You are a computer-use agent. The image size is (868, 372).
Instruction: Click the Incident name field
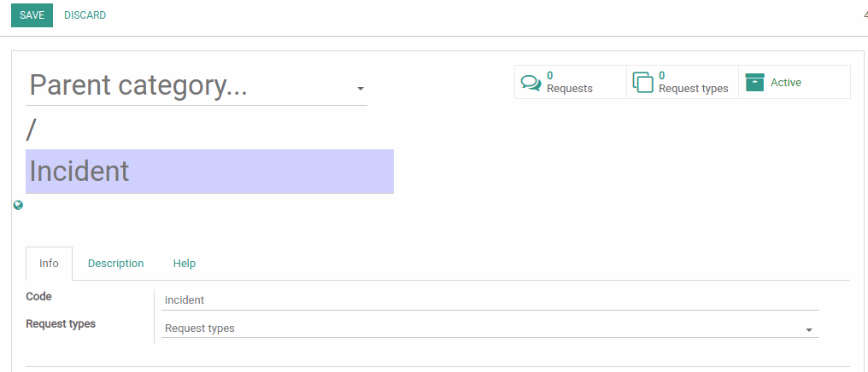(210, 171)
